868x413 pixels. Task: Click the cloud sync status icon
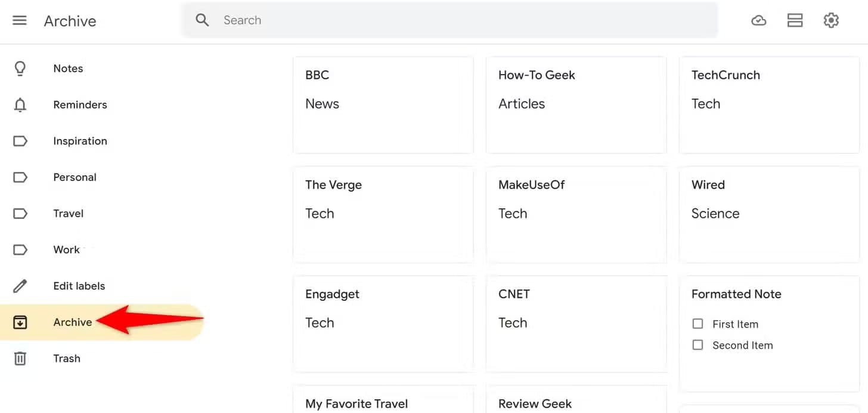coord(758,20)
